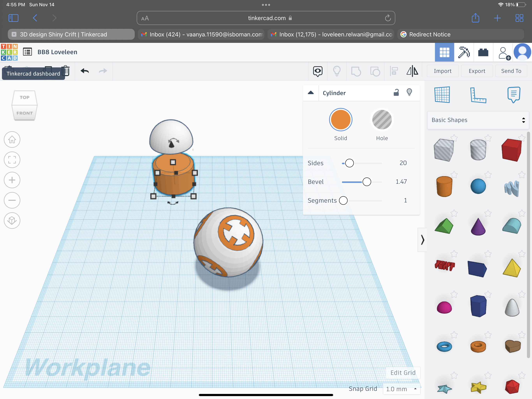Select the white BB8 body sphere
Image resolution: width=532 pixels, height=399 pixels.
[228, 242]
